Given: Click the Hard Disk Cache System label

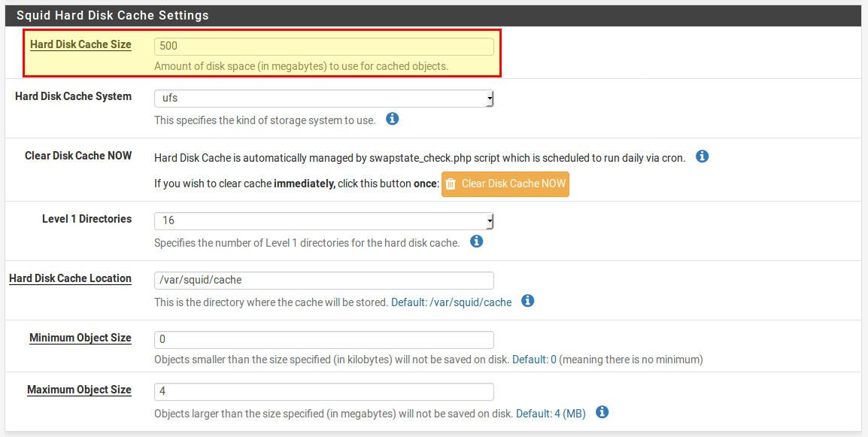Looking at the screenshot, I should click(73, 96).
